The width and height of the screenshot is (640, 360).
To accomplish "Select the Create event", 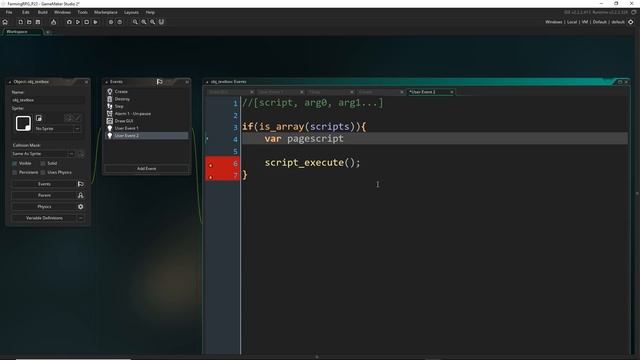I will [x=147, y=91].
